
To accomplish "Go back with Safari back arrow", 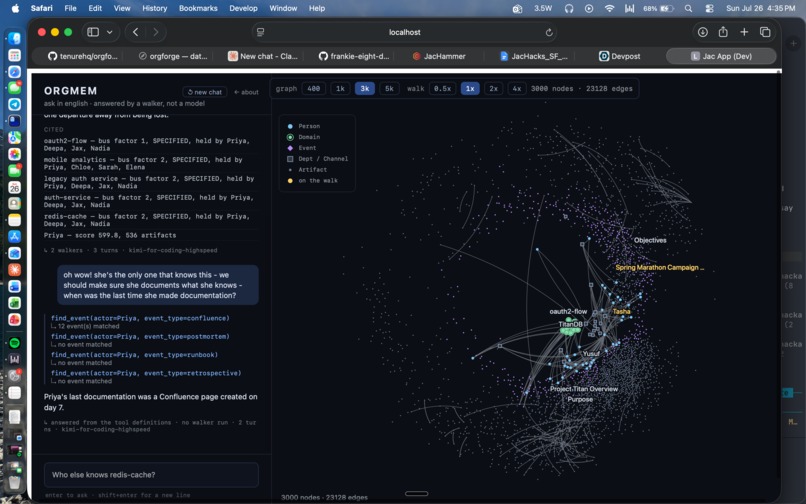I will [x=136, y=32].
